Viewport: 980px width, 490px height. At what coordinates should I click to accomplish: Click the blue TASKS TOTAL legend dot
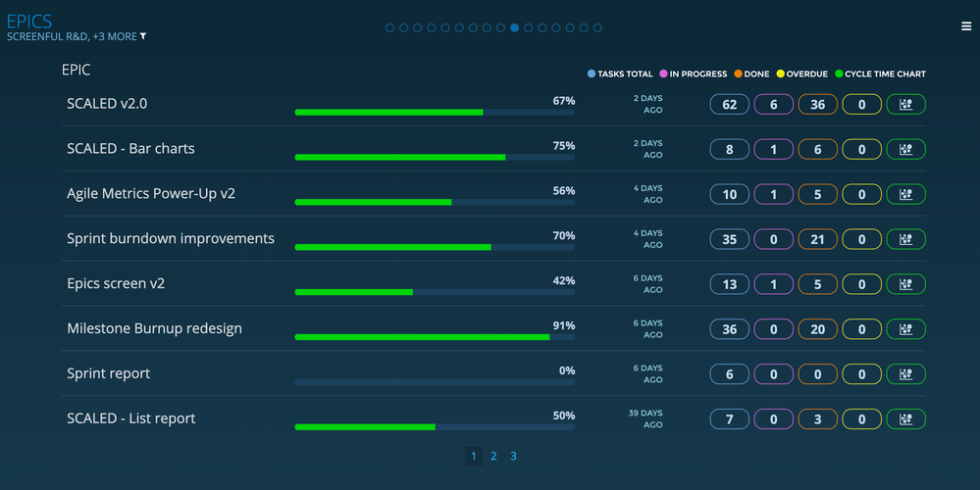click(592, 73)
